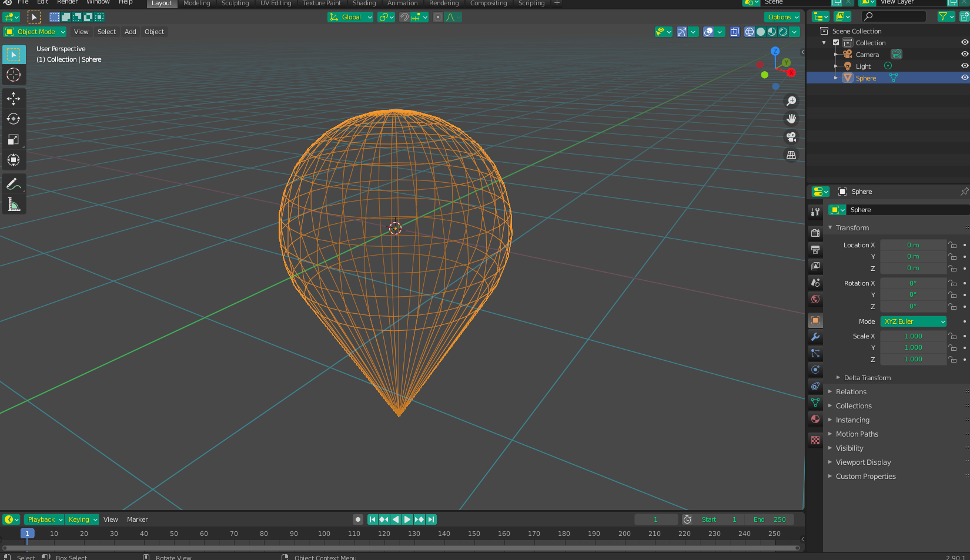Hide the Collection in outliner

click(x=964, y=42)
